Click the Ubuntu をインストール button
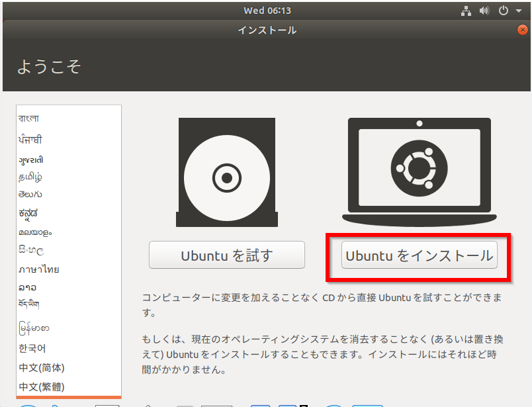This screenshot has width=532, height=407. (420, 255)
